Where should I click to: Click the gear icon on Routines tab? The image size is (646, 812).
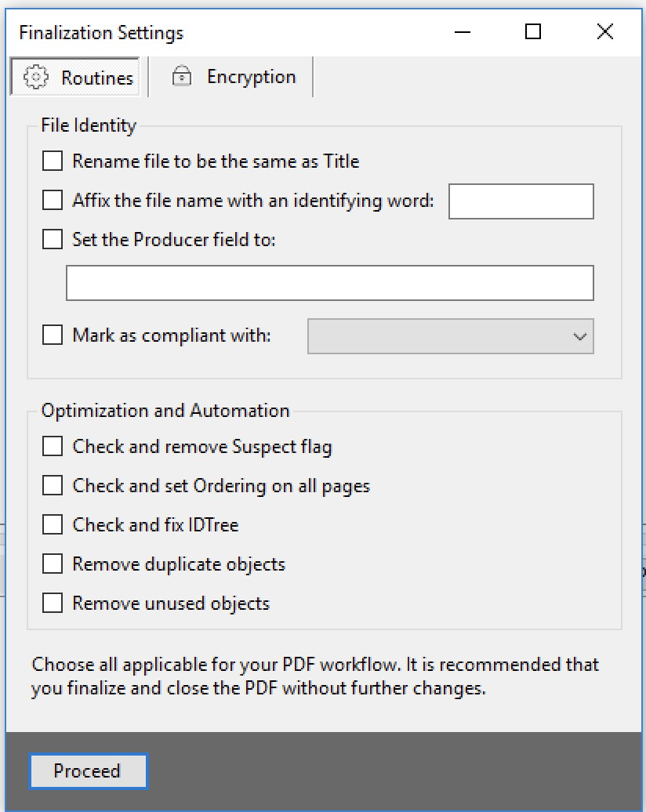(36, 78)
